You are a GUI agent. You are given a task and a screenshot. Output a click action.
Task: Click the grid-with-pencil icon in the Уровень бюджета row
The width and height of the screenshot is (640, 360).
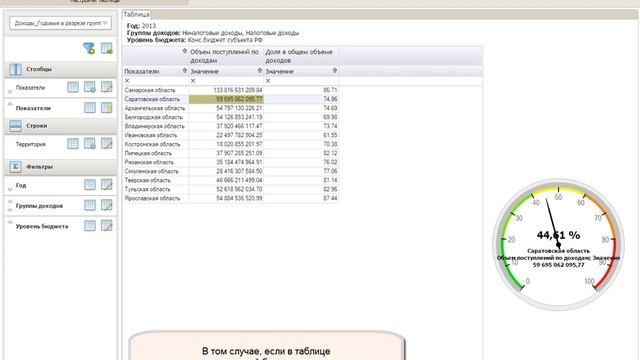tap(107, 226)
